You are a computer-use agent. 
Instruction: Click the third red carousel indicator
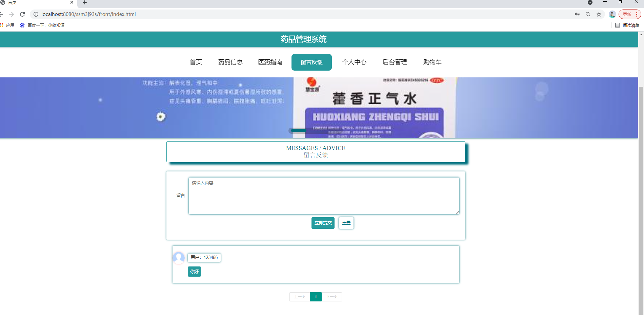point(333,132)
